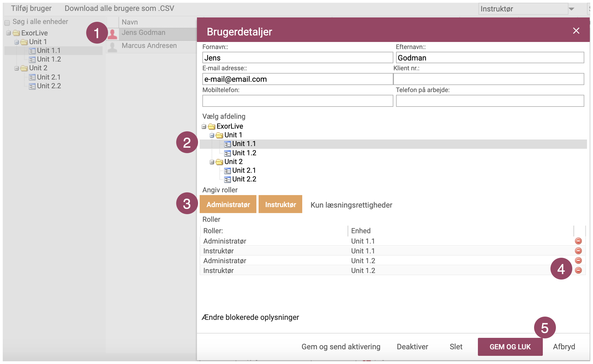Remove the Instruktør role on Unit 1.1
The image size is (593, 364).
pos(578,251)
